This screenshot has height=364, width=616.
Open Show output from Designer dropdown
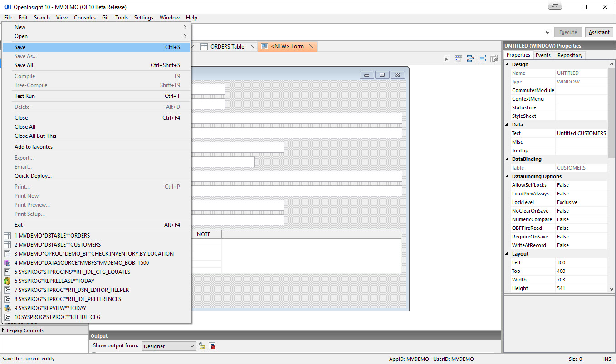click(x=169, y=346)
